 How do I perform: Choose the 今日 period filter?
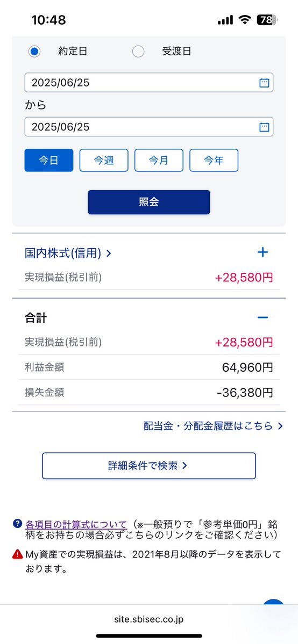pos(49,160)
